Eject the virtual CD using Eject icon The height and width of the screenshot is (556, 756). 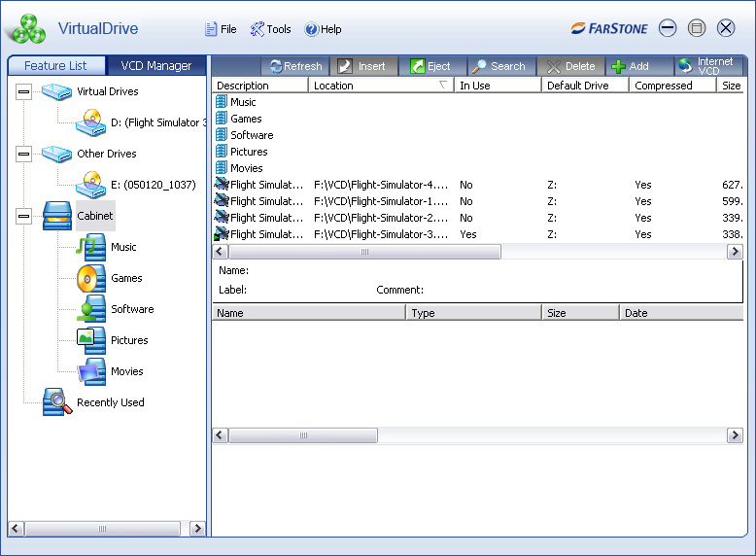[417, 66]
